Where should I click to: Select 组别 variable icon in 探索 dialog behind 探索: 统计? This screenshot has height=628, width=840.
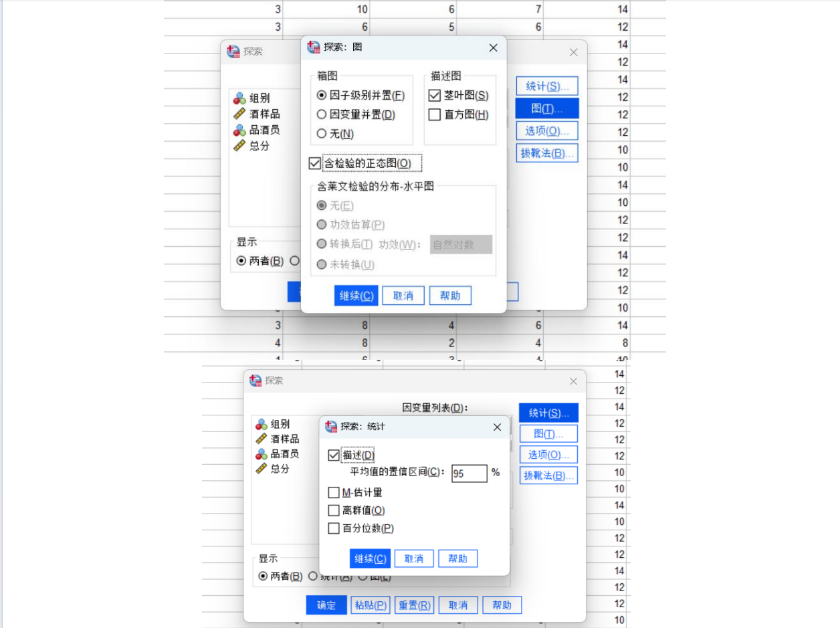point(261,424)
